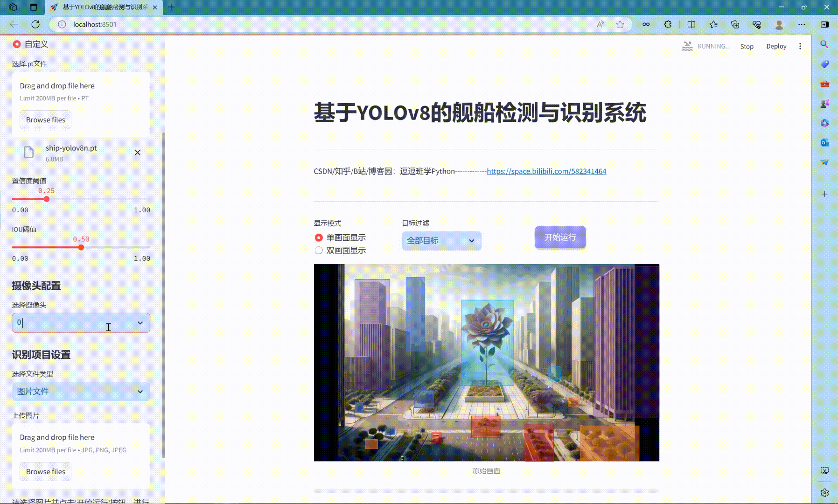Click the Streamlit running status icon
The width and height of the screenshot is (838, 504).
pos(687,46)
